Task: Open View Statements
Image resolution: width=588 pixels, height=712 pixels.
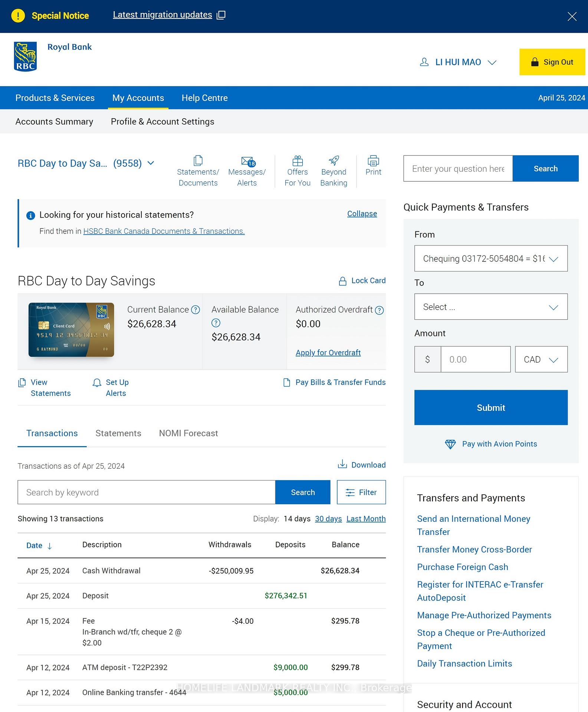Action: pos(45,388)
